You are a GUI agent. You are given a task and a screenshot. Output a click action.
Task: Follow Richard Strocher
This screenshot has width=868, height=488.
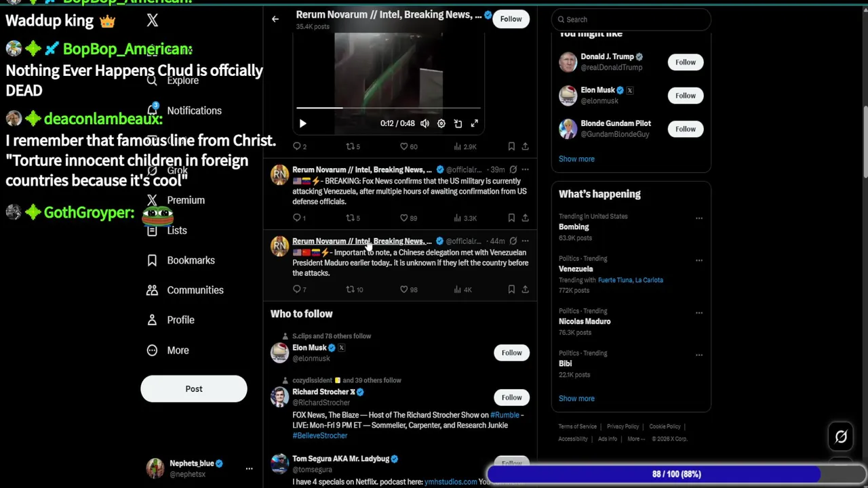(512, 397)
